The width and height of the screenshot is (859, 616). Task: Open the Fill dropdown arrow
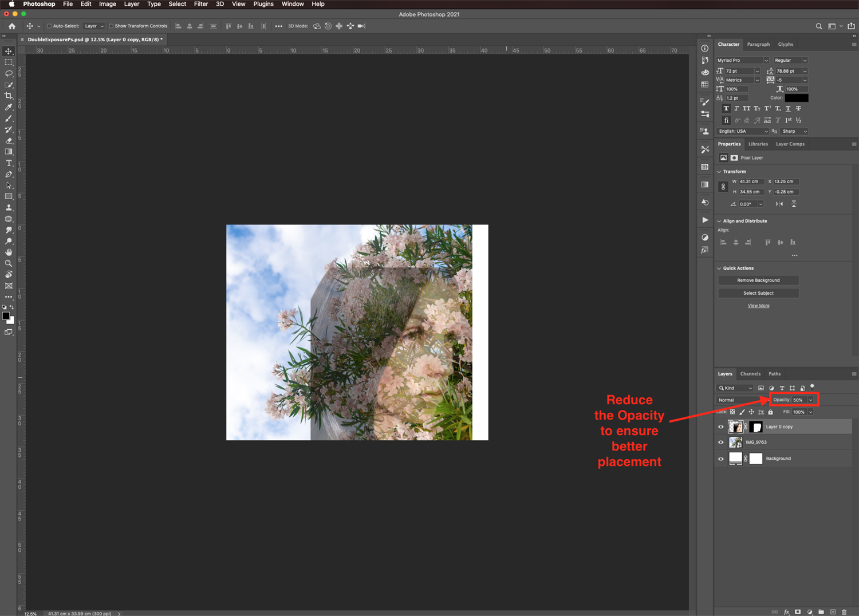tap(810, 412)
